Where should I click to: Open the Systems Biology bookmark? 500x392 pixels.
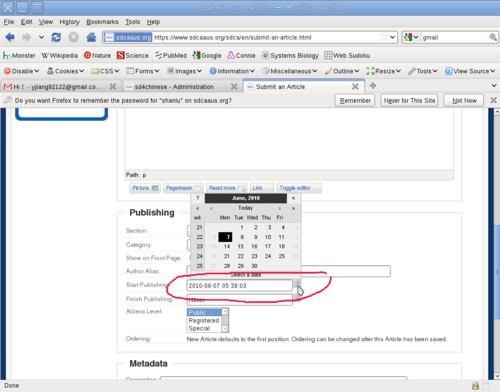[x=290, y=55]
